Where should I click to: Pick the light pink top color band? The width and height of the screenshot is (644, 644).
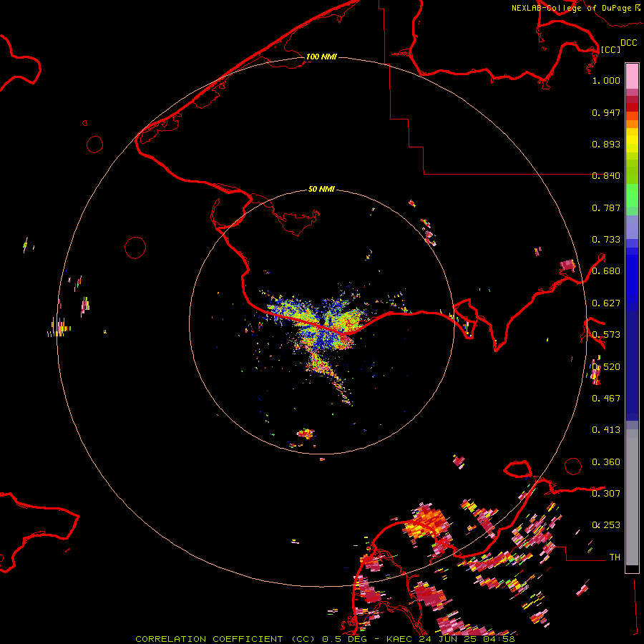pos(632,76)
